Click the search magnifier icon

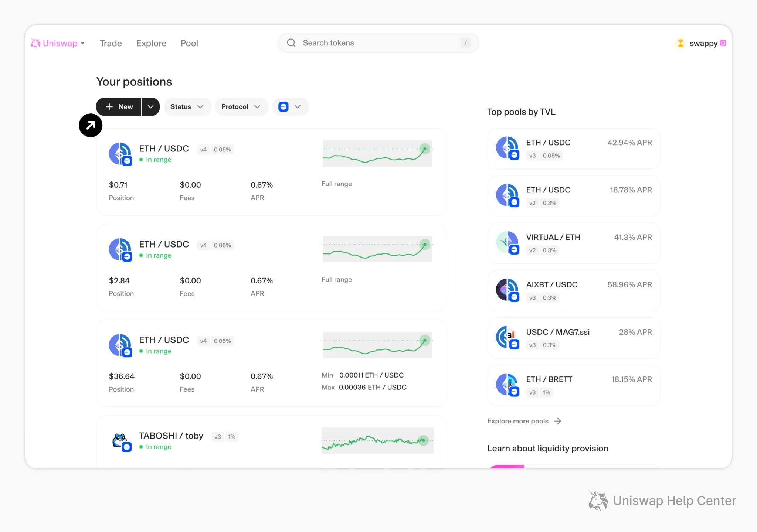[x=291, y=43]
